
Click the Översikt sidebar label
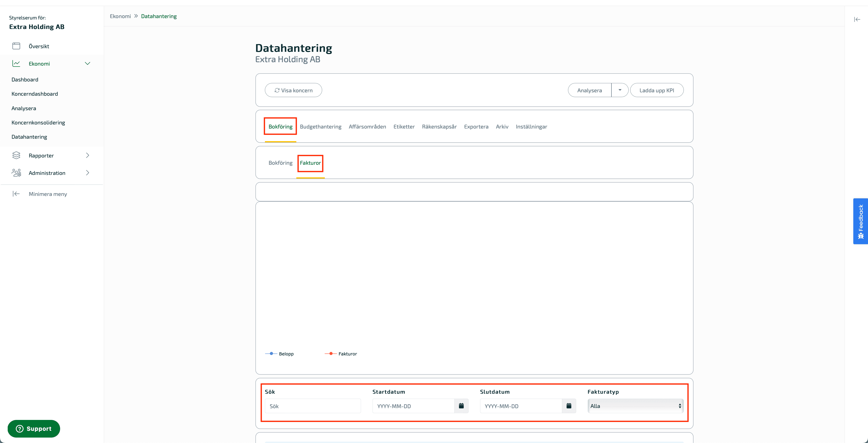(x=39, y=46)
